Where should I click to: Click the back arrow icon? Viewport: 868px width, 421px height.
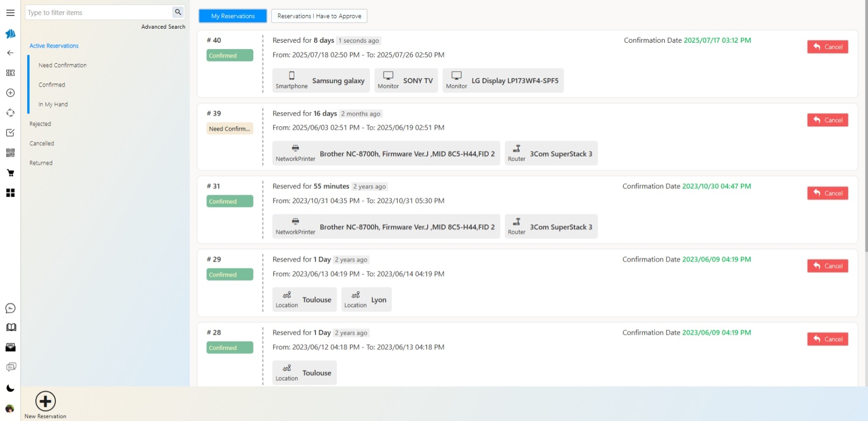(x=10, y=53)
